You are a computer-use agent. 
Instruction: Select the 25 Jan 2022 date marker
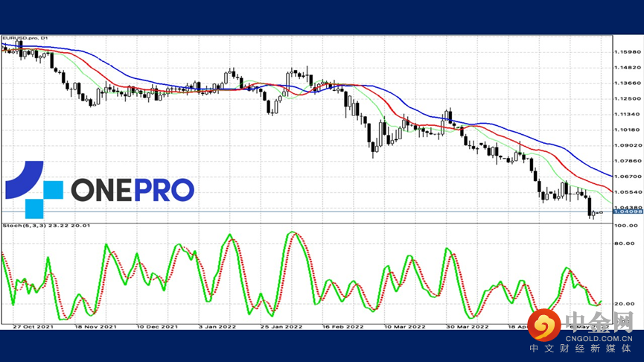[281, 326]
